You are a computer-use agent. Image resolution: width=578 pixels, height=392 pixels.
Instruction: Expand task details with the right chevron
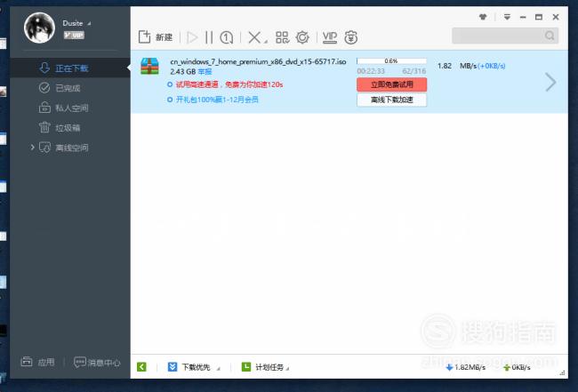(550, 82)
